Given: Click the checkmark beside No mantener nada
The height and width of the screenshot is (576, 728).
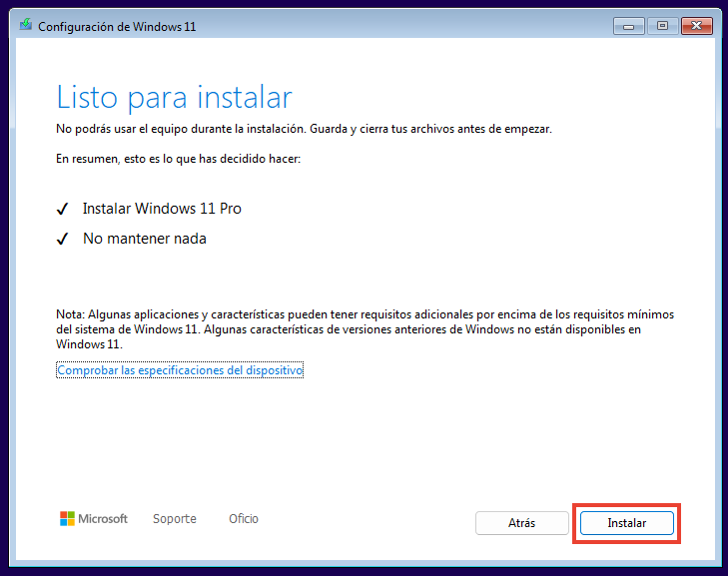Looking at the screenshot, I should [62, 240].
